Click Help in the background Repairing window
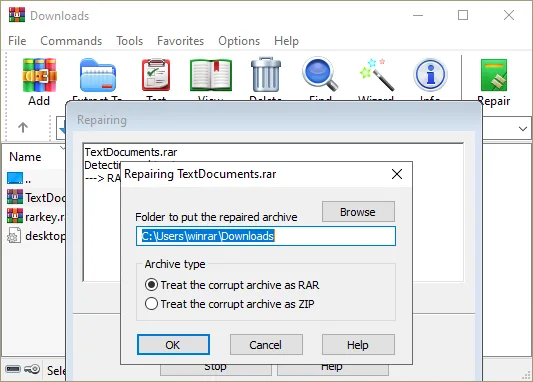Viewport: 533px width, 382px height. 332,369
